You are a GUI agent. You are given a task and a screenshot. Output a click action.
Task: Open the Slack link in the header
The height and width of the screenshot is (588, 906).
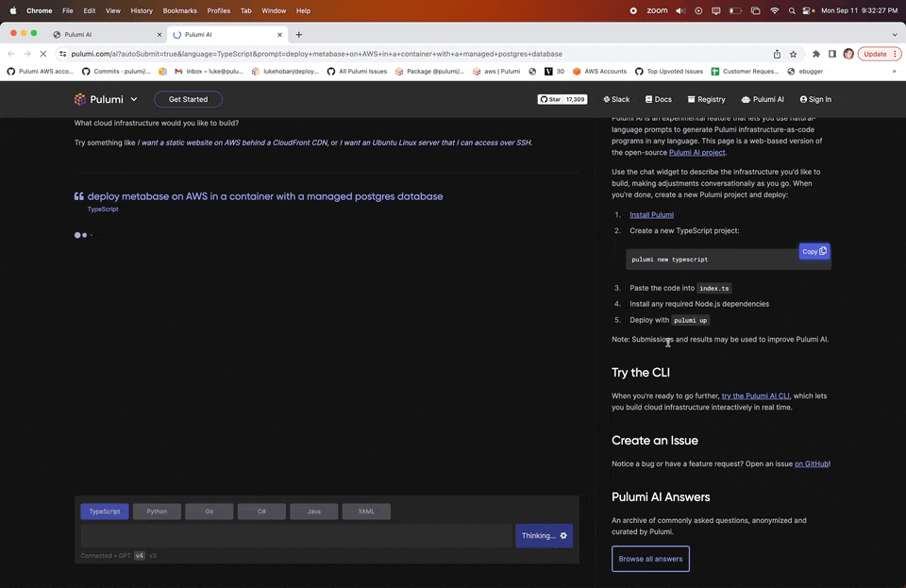[x=616, y=99]
